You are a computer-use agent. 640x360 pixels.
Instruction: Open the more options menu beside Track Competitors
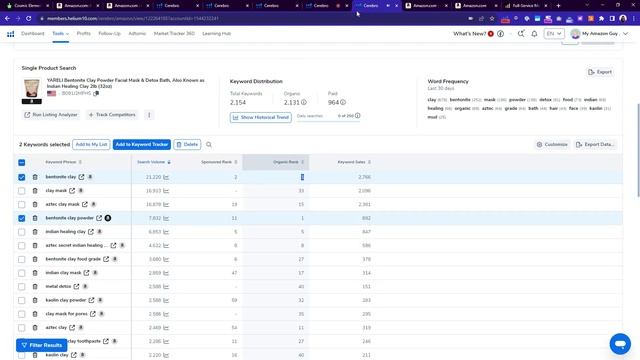tap(149, 115)
